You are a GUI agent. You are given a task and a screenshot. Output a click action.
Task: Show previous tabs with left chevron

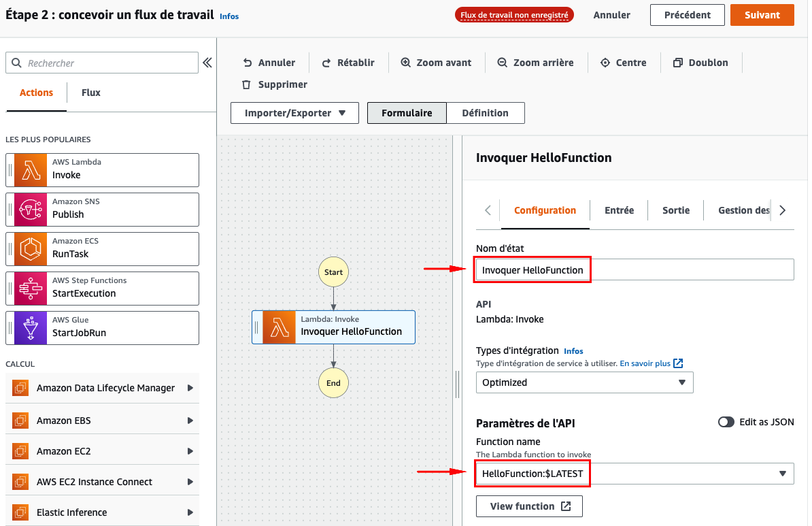(488, 210)
